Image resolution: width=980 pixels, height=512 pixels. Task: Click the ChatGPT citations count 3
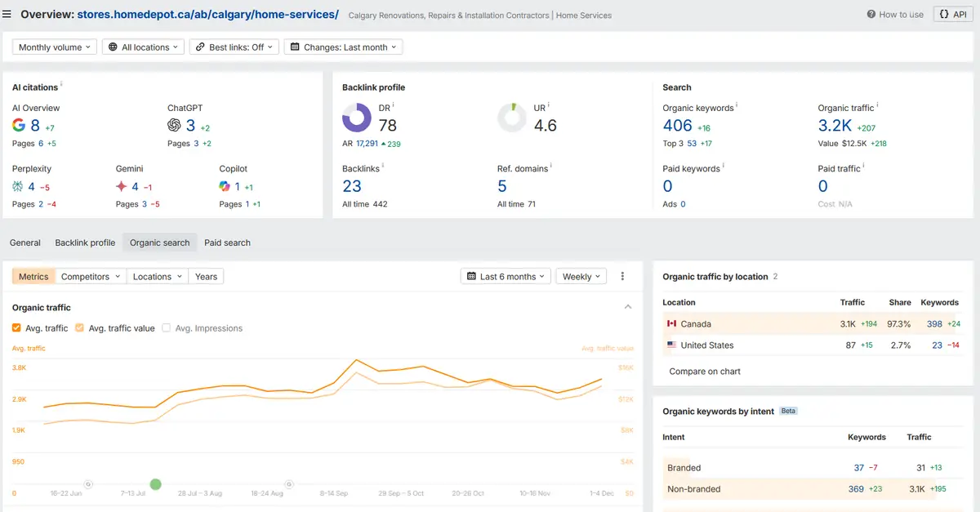pyautogui.click(x=190, y=126)
